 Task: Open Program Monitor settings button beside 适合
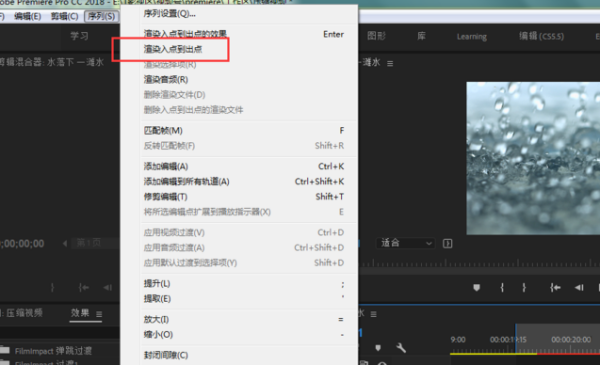coord(447,243)
